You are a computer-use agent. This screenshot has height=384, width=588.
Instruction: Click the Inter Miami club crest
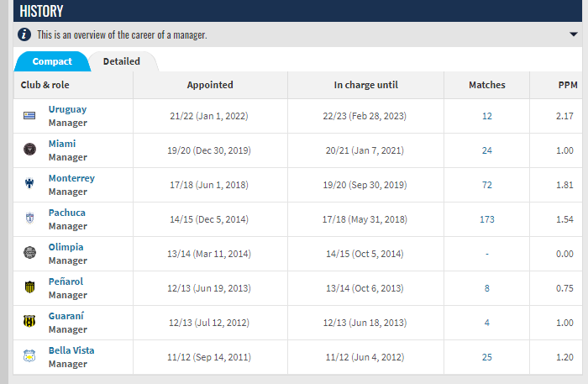coord(29,150)
